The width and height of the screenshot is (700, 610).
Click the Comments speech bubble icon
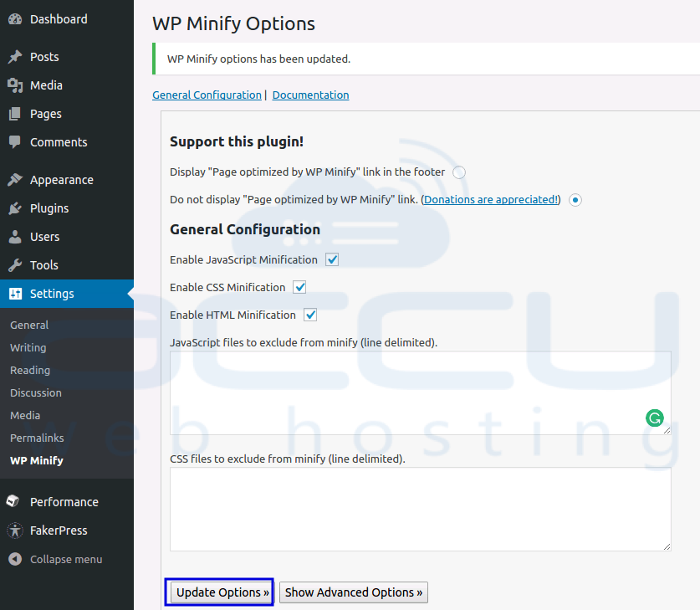pyautogui.click(x=15, y=142)
